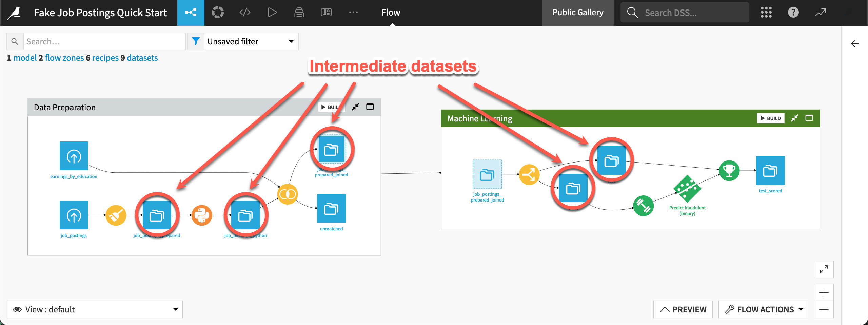Open the circular lifecycle icon in the top bar
Viewport: 868px width, 325px height.
point(218,13)
